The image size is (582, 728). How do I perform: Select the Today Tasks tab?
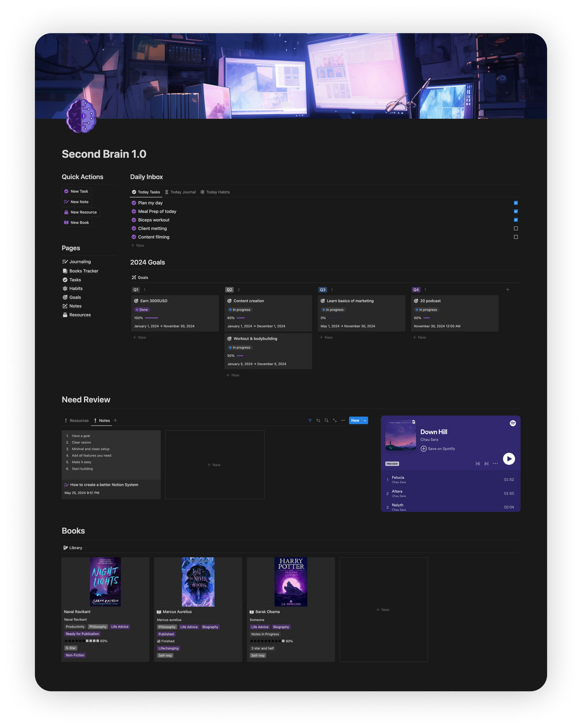click(146, 192)
